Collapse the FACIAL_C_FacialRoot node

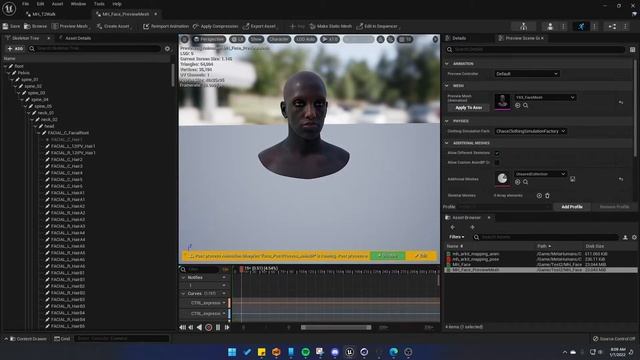[39, 133]
